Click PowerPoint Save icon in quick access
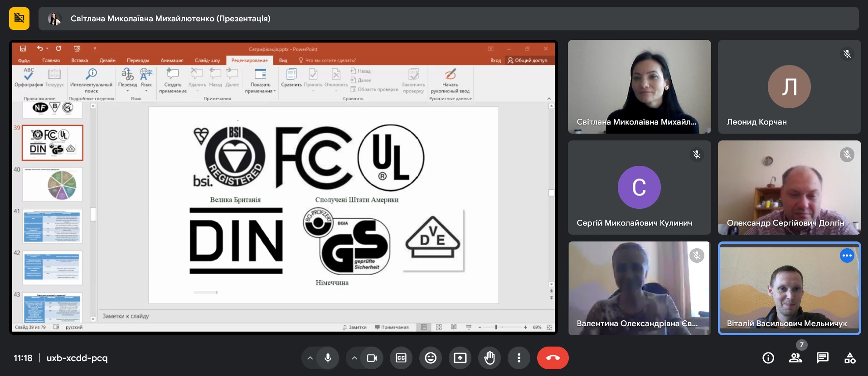The width and height of the screenshot is (868, 376). [x=23, y=48]
